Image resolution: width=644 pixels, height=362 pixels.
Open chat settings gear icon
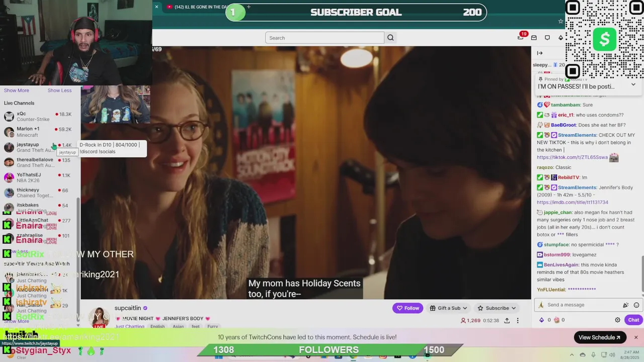tap(618, 320)
